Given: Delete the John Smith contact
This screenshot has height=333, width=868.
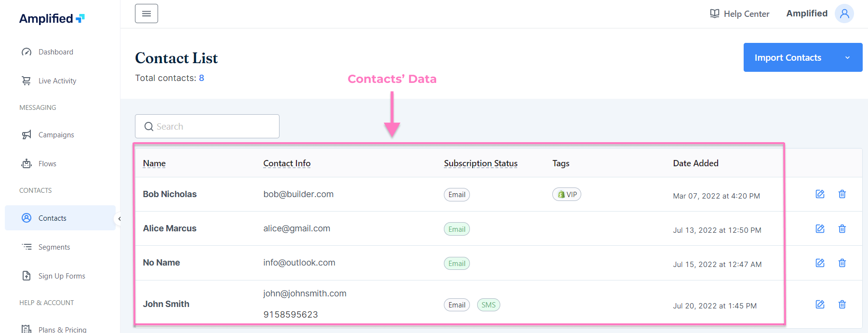Looking at the screenshot, I should [x=842, y=304].
